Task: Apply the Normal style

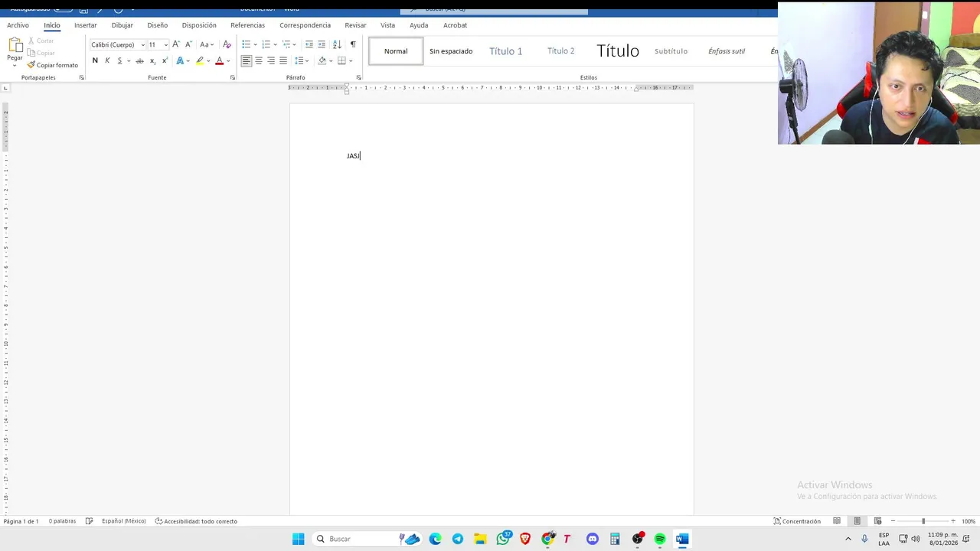Action: [396, 51]
